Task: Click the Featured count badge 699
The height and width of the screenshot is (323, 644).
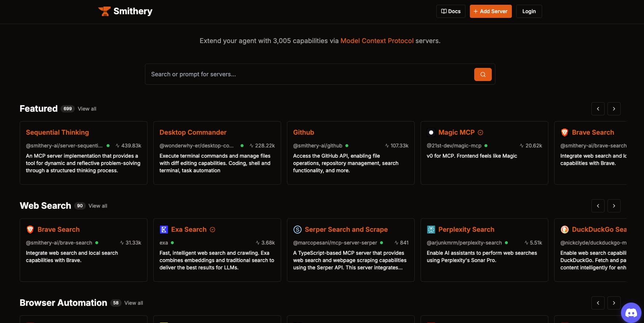Action: tap(68, 109)
